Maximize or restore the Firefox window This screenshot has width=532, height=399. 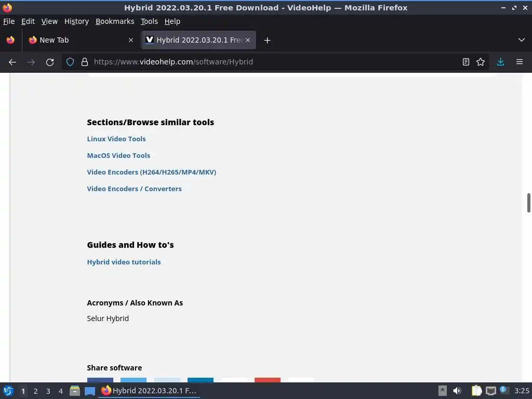point(514,7)
